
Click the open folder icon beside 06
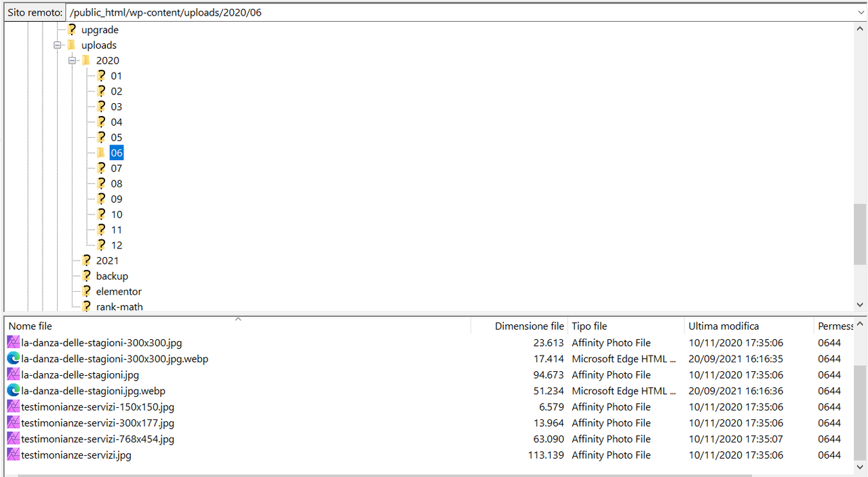point(101,153)
